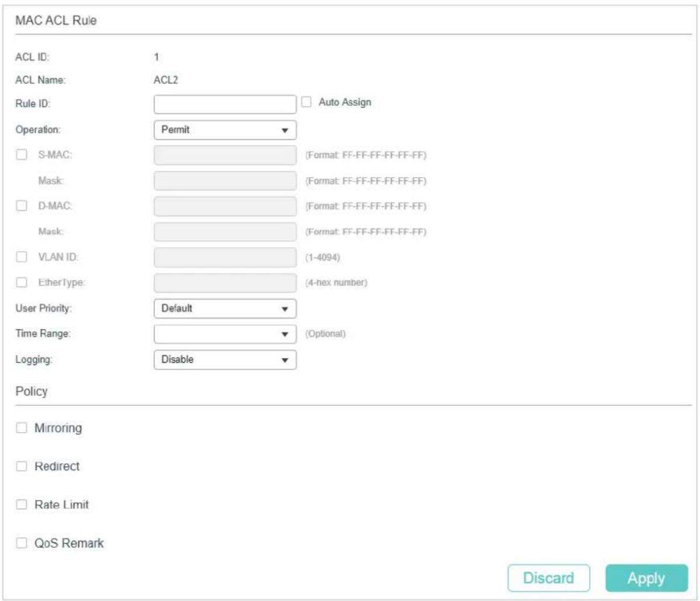Screen dimensions: 700x601
Task: Click the ACL ID value 1
Action: pyautogui.click(x=156, y=57)
